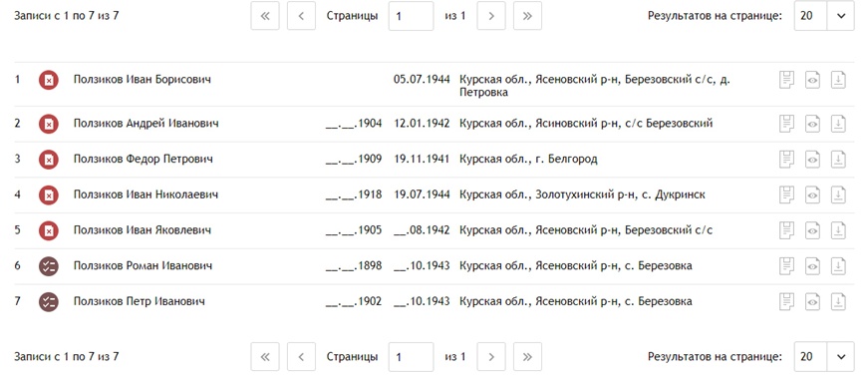Click red record icon for Ползиков Иван Борисович
This screenshot has width=868, height=379.
tap(49, 81)
